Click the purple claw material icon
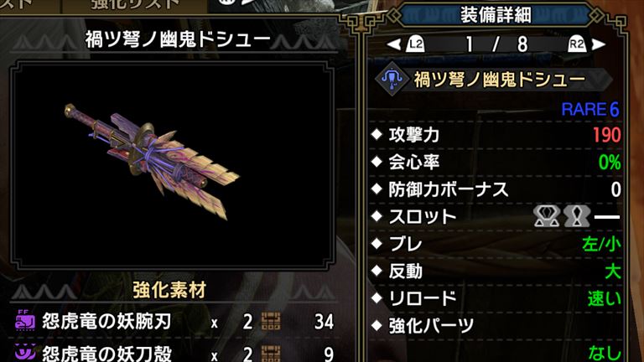 [x=25, y=321]
